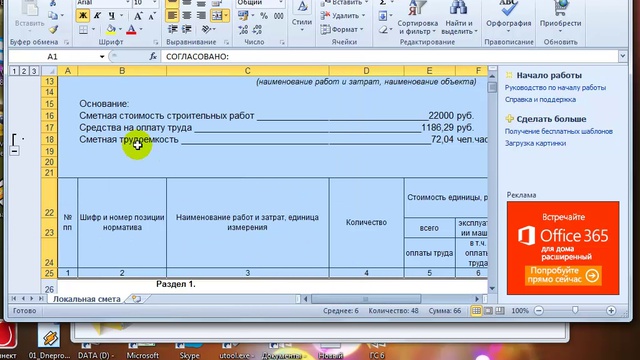The height and width of the screenshot is (360, 640).
Task: Click the clear eraser icon
Action: (x=382, y=29)
